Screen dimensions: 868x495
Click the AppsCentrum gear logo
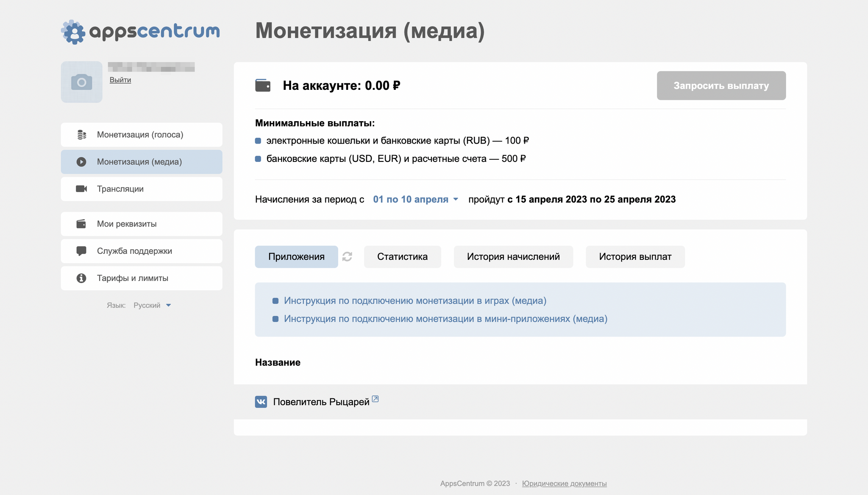coord(73,32)
